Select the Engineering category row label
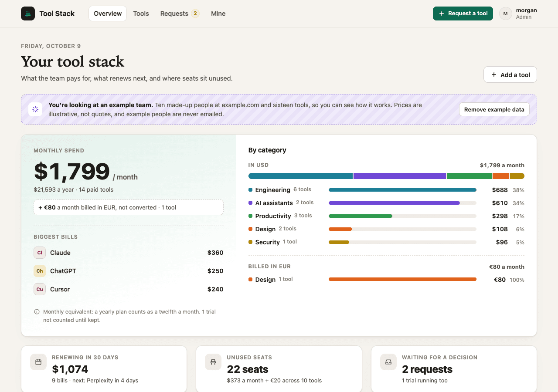558x392 pixels. tap(272, 190)
